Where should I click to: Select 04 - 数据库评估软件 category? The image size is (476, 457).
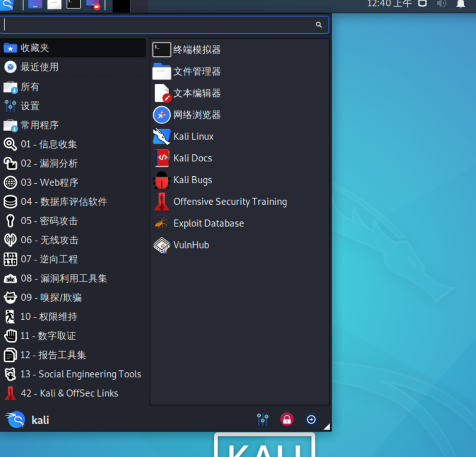pos(73,202)
